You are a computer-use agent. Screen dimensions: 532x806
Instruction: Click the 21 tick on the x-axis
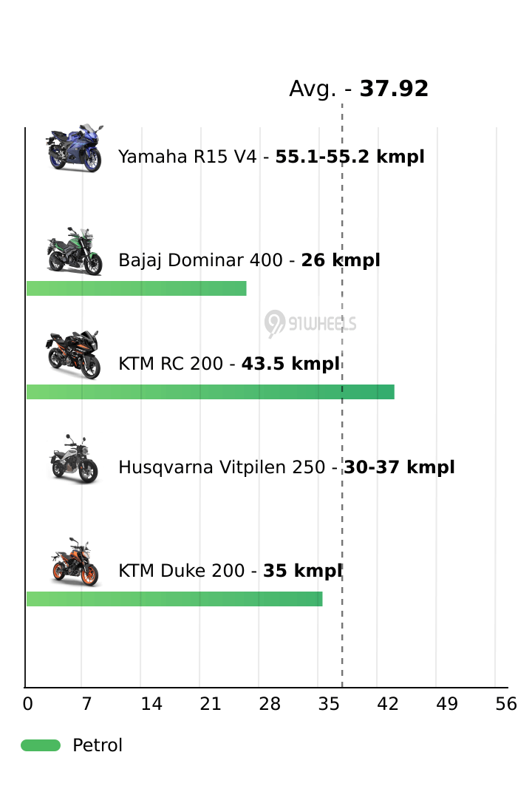pyautogui.click(x=211, y=705)
